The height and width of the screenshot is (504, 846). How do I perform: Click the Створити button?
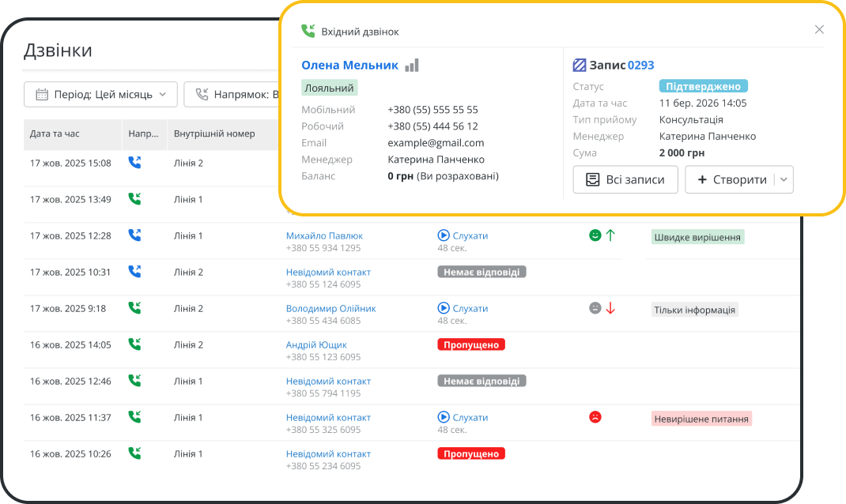[x=731, y=179]
